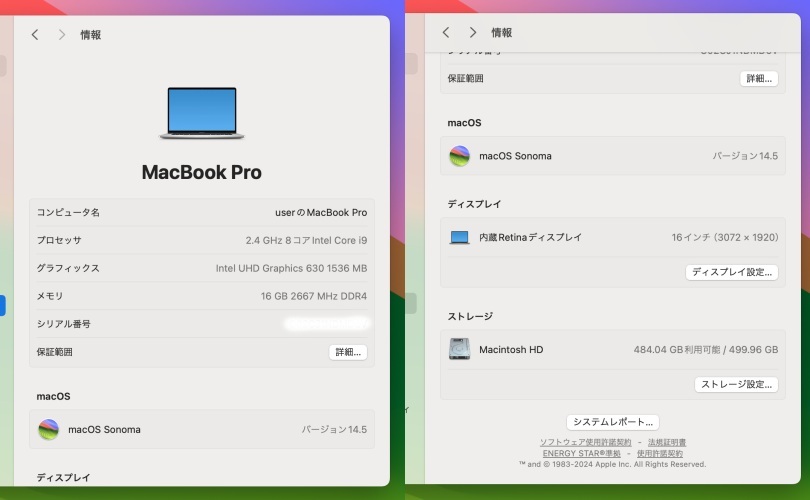Click the Macintosh HD drive icon
810x500 pixels.
pos(459,349)
